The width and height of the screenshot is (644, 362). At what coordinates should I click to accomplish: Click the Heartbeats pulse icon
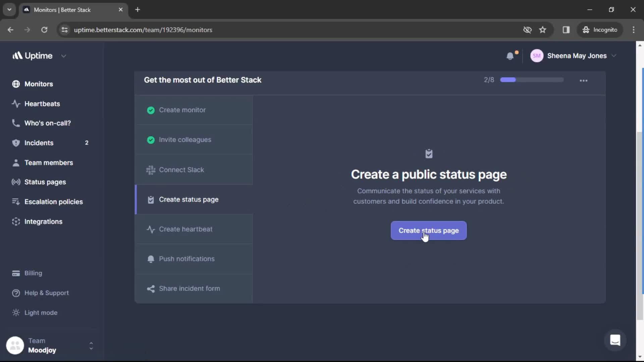coord(16,104)
